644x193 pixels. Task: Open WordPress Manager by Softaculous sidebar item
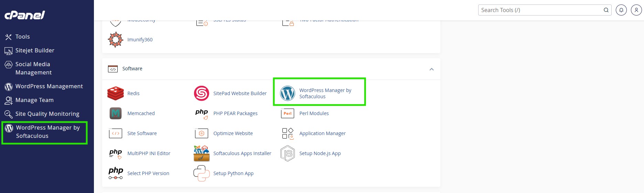[48, 132]
